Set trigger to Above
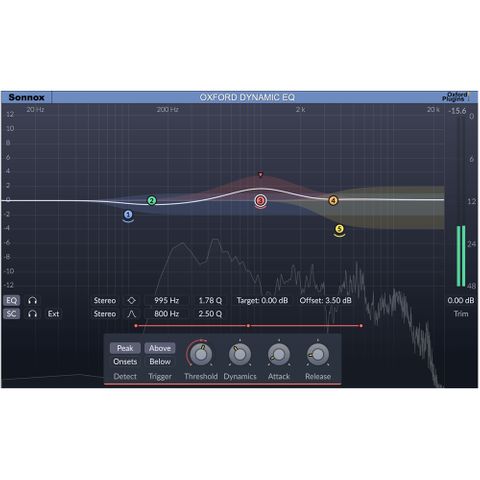Screen dimensions: 480x480 [x=160, y=348]
